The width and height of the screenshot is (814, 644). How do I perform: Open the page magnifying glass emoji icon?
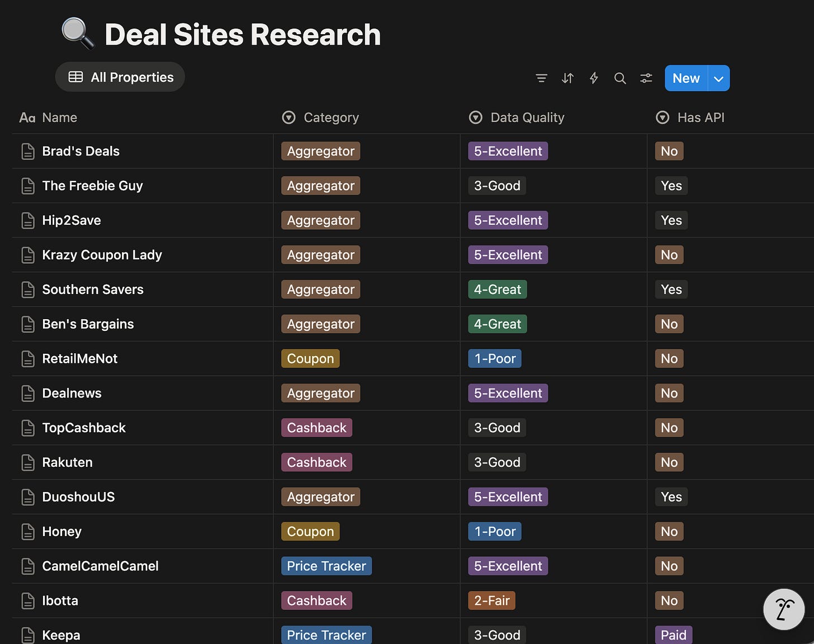point(78,34)
